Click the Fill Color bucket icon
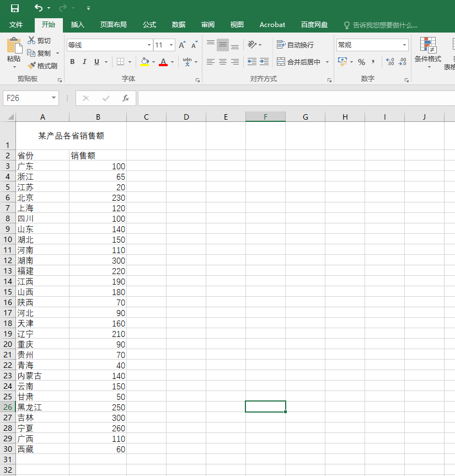Image resolution: width=455 pixels, height=476 pixels. point(144,62)
